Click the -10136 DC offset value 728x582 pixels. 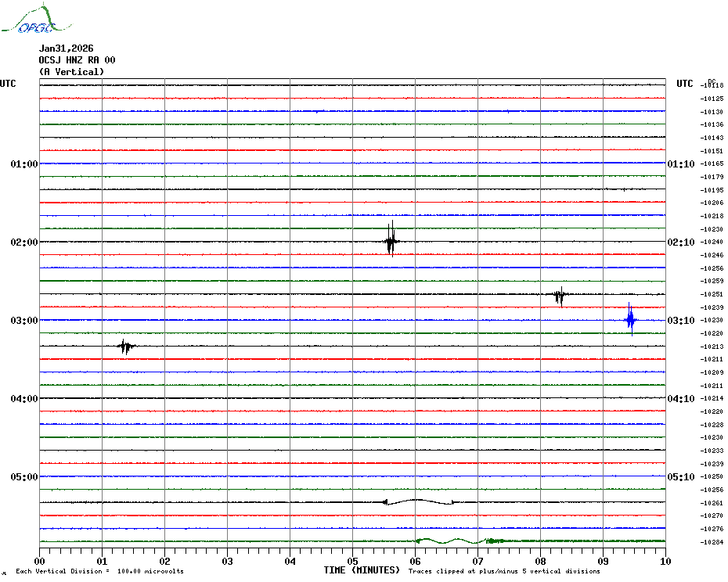coord(712,125)
